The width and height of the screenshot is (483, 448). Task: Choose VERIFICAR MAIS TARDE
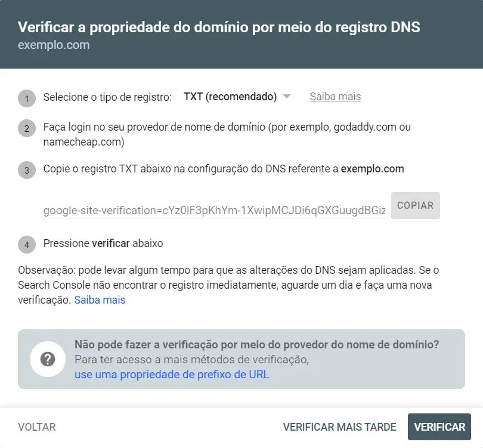[x=339, y=427]
